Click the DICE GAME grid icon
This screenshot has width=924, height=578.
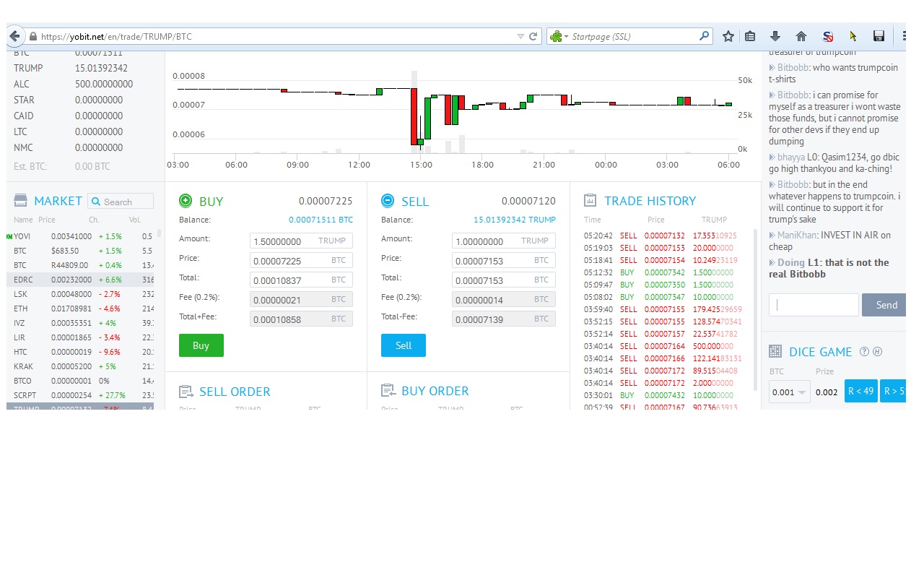[775, 352]
